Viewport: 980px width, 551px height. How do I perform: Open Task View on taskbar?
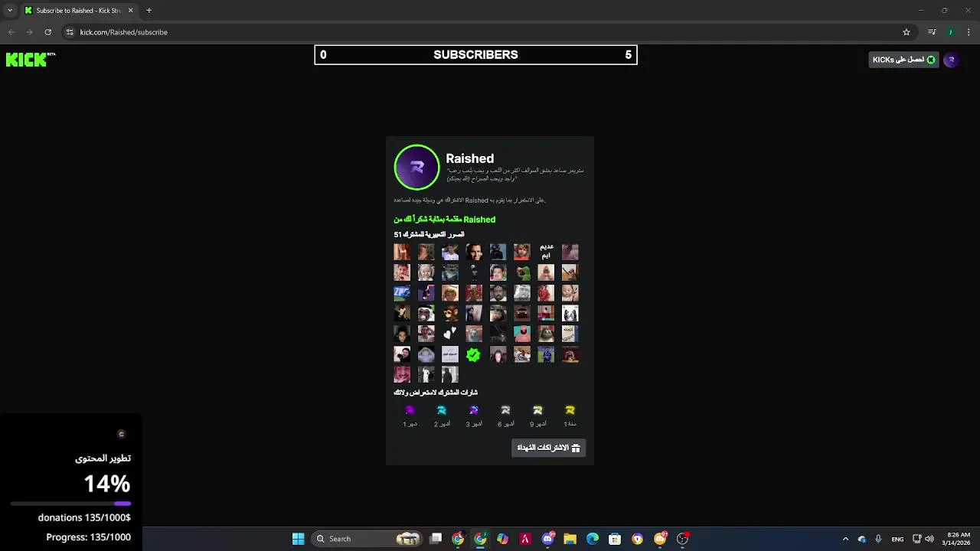click(x=436, y=539)
